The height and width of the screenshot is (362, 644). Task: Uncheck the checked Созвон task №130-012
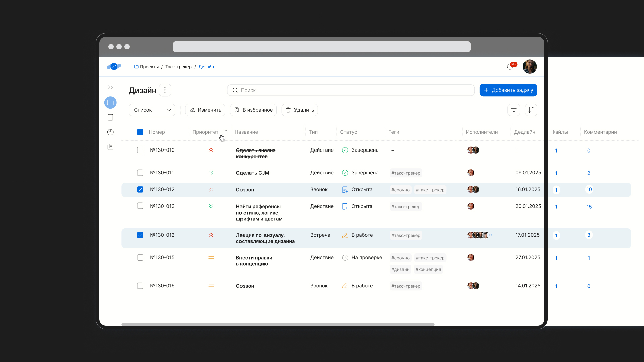coord(140,190)
